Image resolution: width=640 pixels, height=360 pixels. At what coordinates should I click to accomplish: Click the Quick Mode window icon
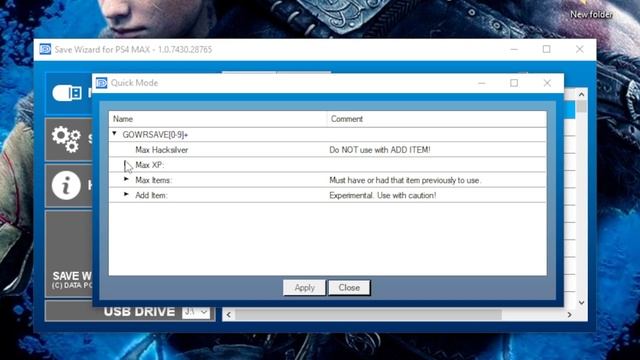tap(101, 83)
